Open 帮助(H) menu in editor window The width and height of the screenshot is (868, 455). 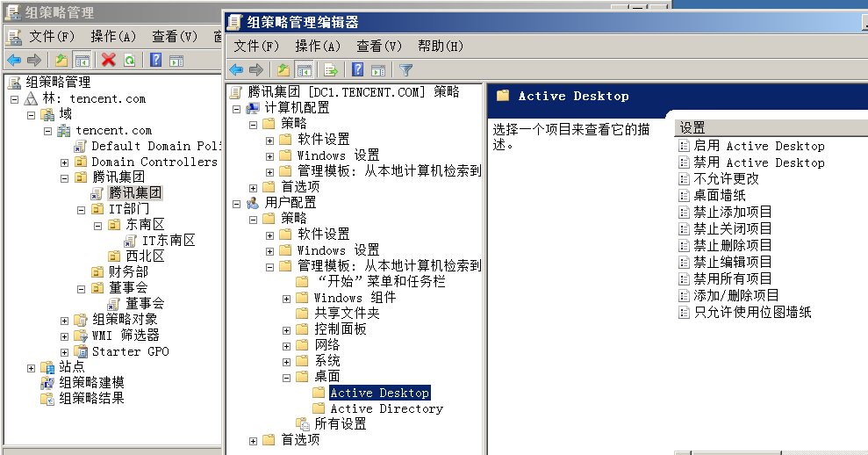pos(441,46)
